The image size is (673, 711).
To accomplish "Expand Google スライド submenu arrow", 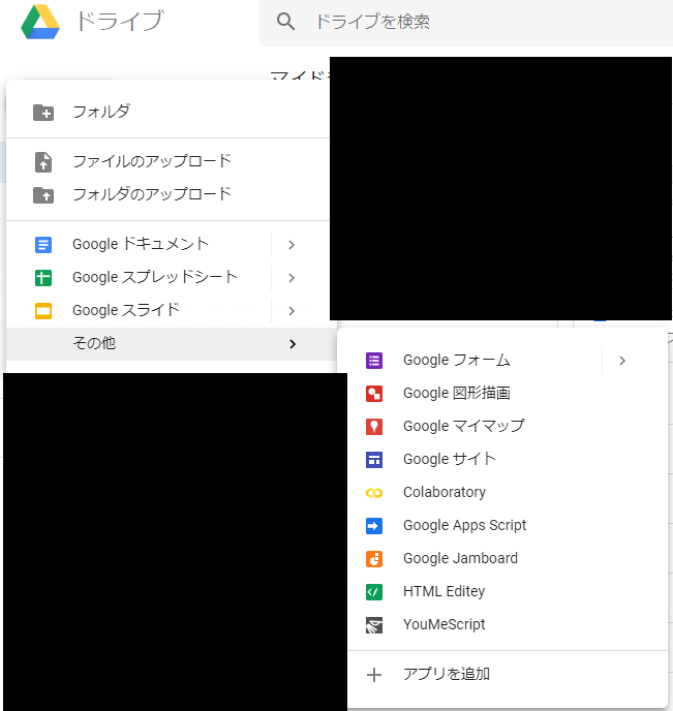I will (292, 311).
